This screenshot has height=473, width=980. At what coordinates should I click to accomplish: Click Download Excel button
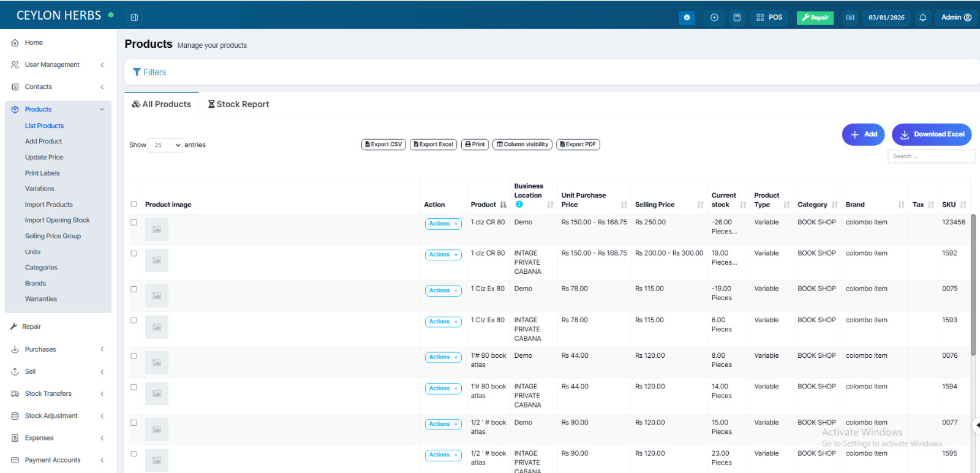pyautogui.click(x=932, y=135)
